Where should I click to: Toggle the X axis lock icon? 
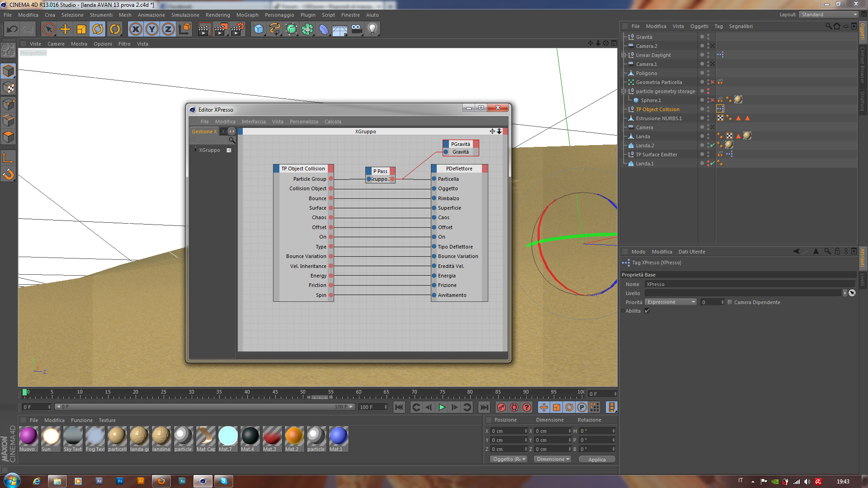(135, 29)
